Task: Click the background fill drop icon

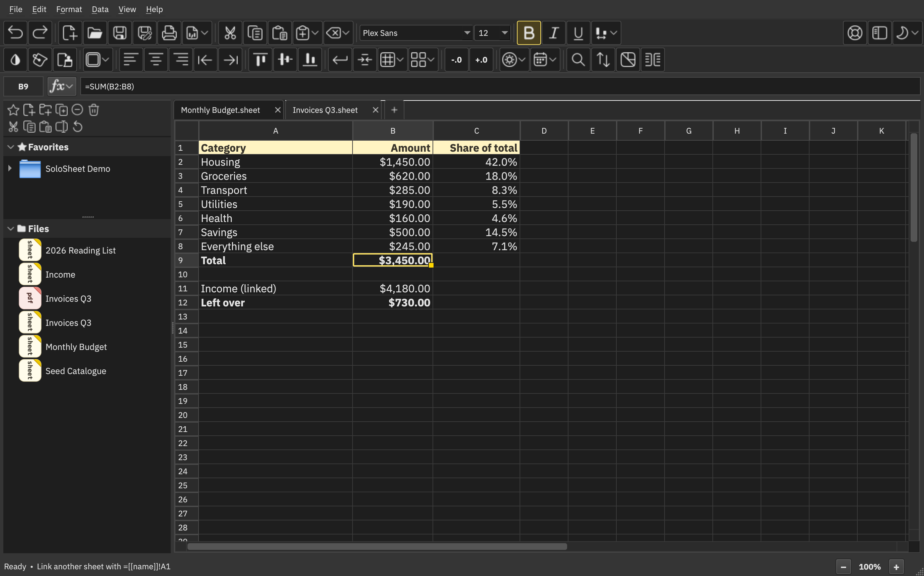Action: (16, 60)
